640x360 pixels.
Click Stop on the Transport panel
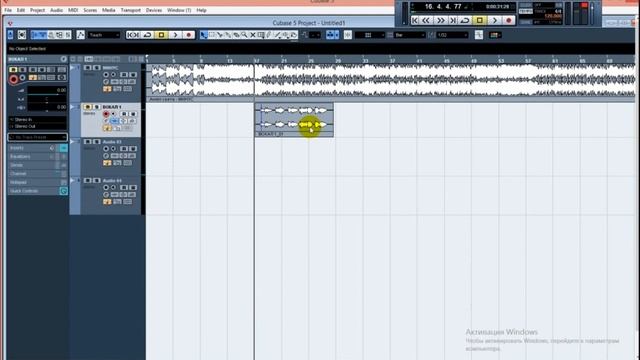coord(480,20)
